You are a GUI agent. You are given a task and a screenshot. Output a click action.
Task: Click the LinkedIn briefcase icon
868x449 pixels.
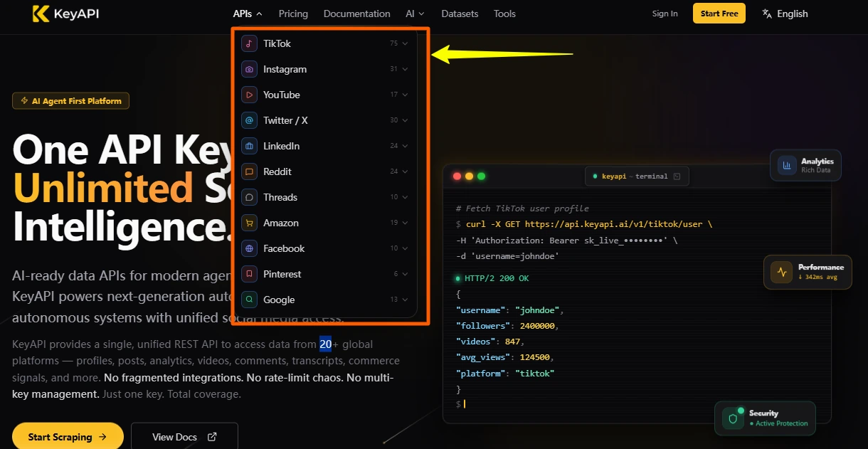(249, 146)
